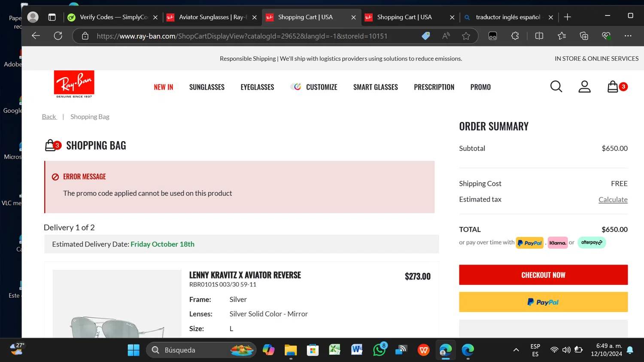Open PRESCRIPTION menu
Image resolution: width=644 pixels, height=362 pixels.
pos(434,87)
